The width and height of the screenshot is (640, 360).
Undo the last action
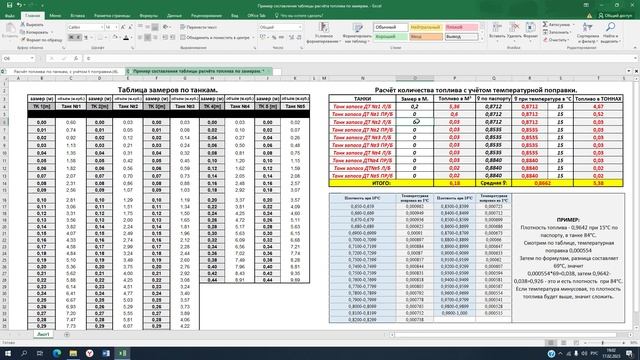coord(19,5)
